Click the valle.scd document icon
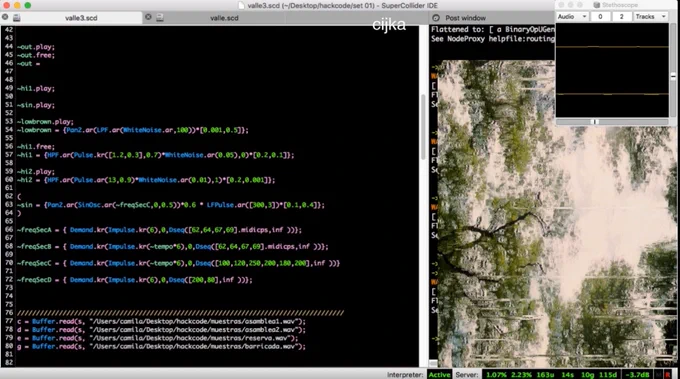This screenshot has width=680, height=379. coord(160,18)
